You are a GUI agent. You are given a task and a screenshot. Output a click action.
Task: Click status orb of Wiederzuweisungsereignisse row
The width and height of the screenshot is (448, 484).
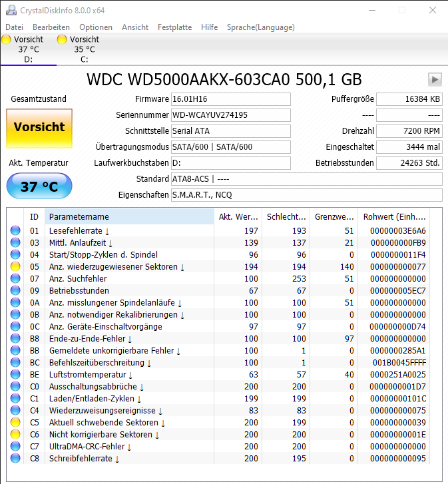pos(15,411)
